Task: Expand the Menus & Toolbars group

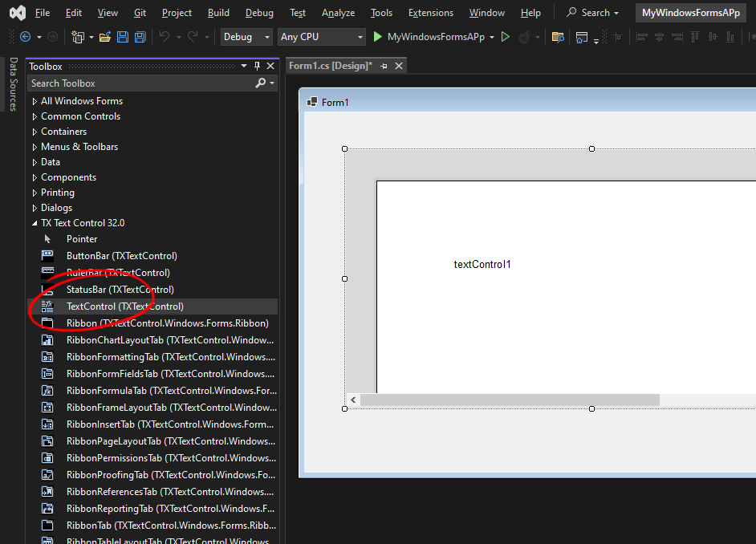Action: click(x=35, y=147)
